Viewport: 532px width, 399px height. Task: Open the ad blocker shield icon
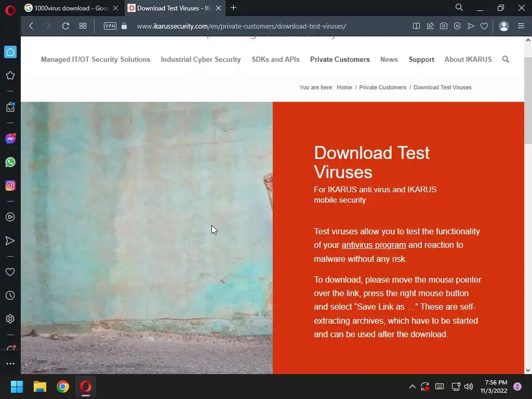click(457, 26)
